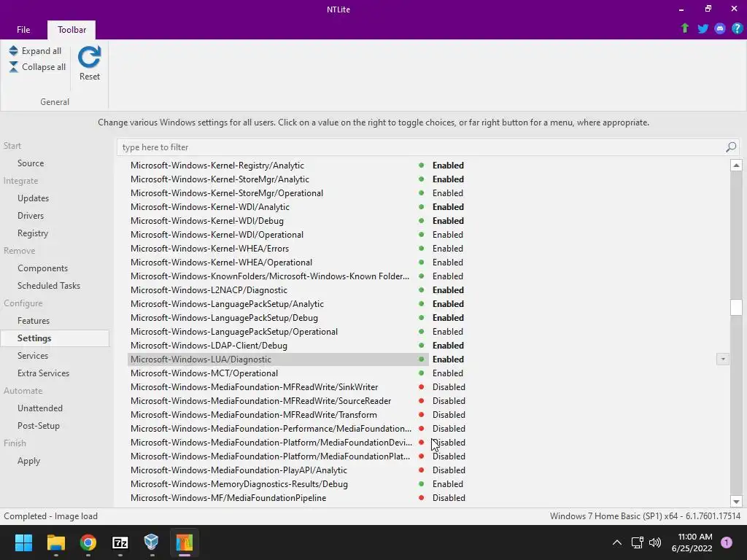Click red status dot for MFReadWrite/SinkWriter
This screenshot has height=560, width=747.
coord(421,387)
